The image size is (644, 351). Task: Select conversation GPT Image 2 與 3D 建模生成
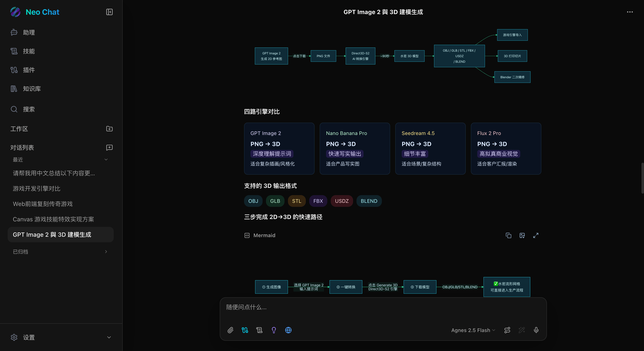point(61,235)
